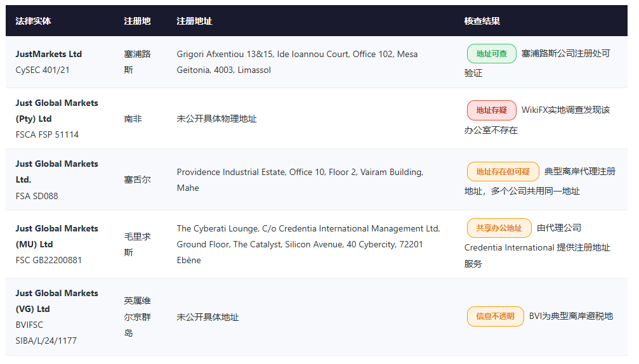This screenshot has height=364, width=639.
Task: Click the green 地址可查 badge
Action: tap(492, 54)
